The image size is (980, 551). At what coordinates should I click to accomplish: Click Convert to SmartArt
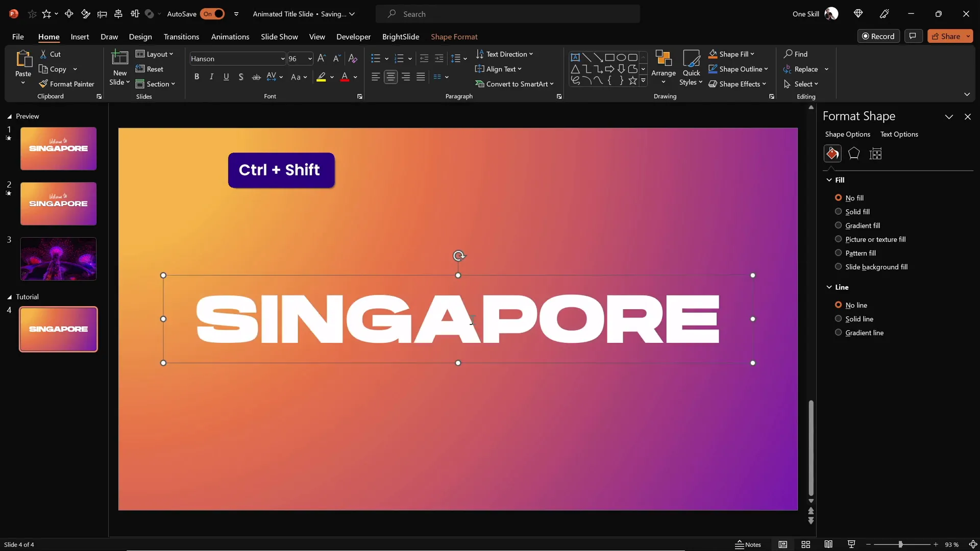[x=514, y=84]
